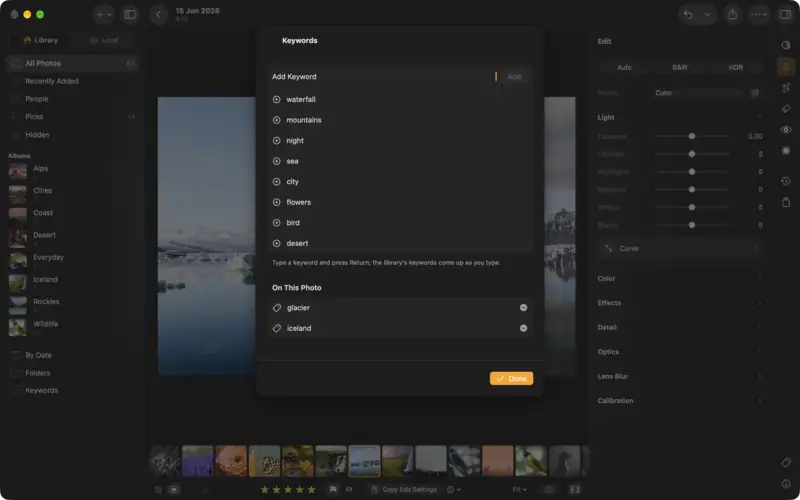Add the desert keyword with its plus icon
The height and width of the screenshot is (500, 800).
(277, 243)
